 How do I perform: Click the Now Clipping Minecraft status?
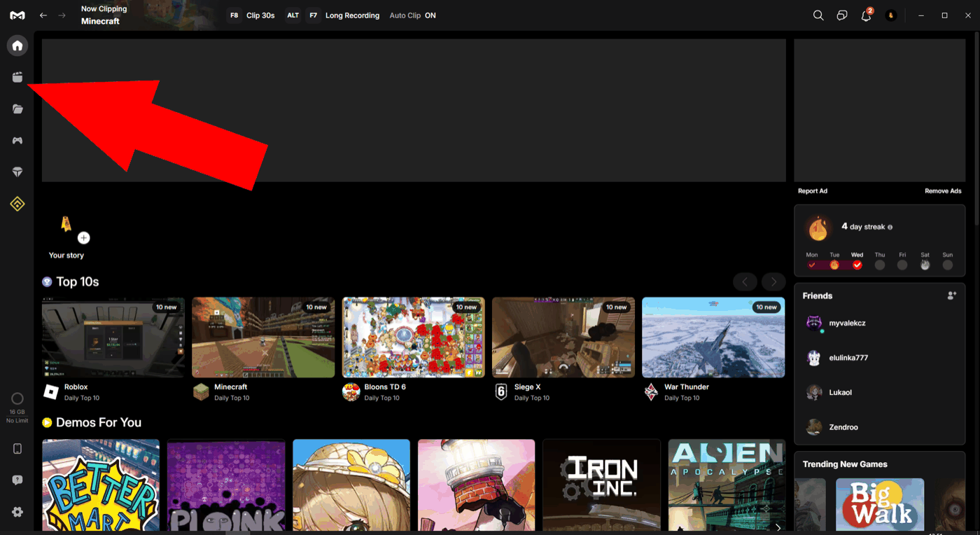coord(104,15)
